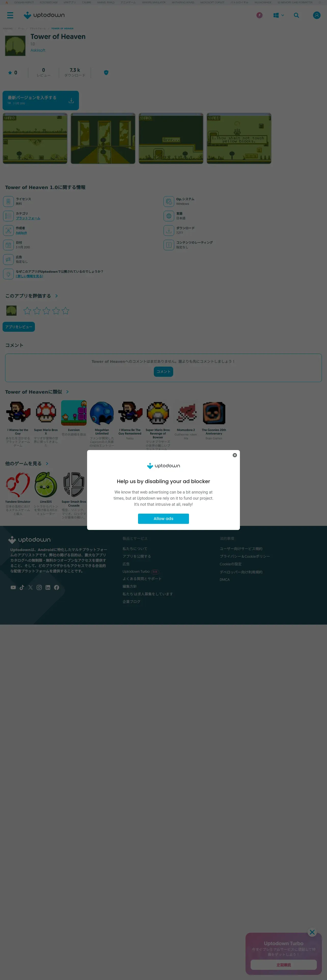The width and height of the screenshot is (327, 980).
Task: Open the search magnifier icon
Action: (296, 15)
